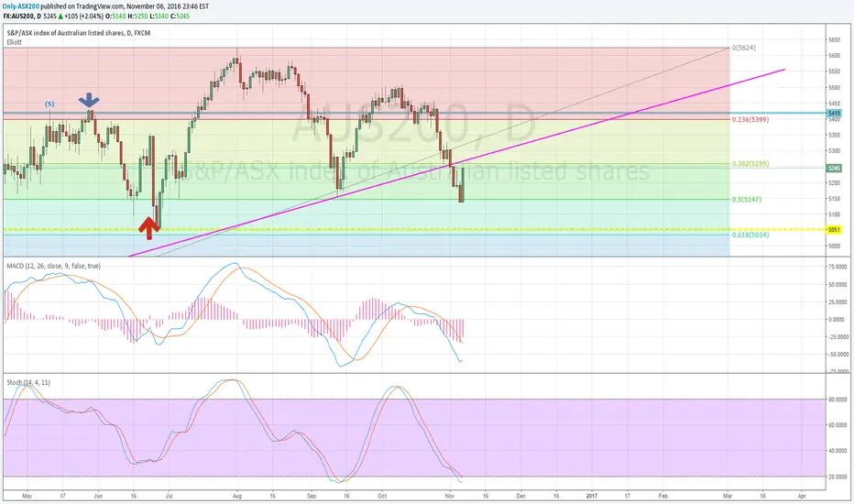The height and width of the screenshot is (504, 854).
Task: Click the S&P/ASX index chart title
Action: pyautogui.click(x=79, y=33)
